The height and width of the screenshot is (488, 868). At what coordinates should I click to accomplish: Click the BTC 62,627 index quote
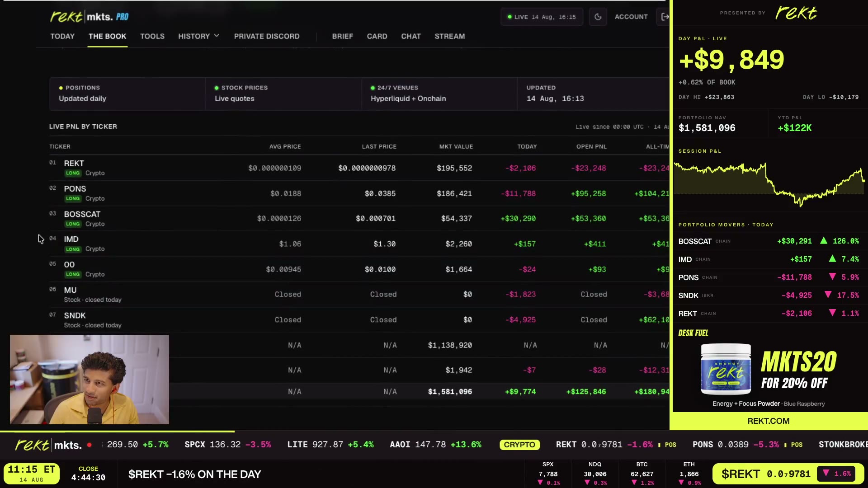pos(642,474)
